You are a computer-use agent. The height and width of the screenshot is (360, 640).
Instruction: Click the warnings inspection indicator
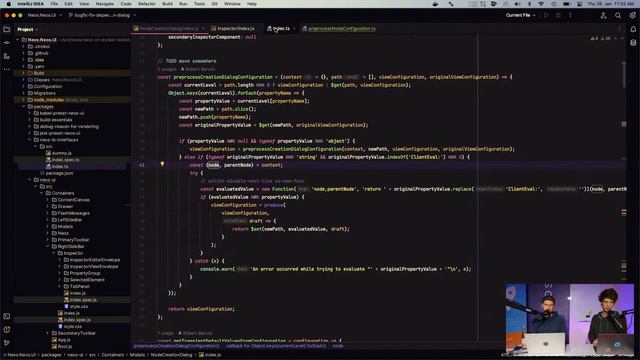pyautogui.click(x=600, y=38)
